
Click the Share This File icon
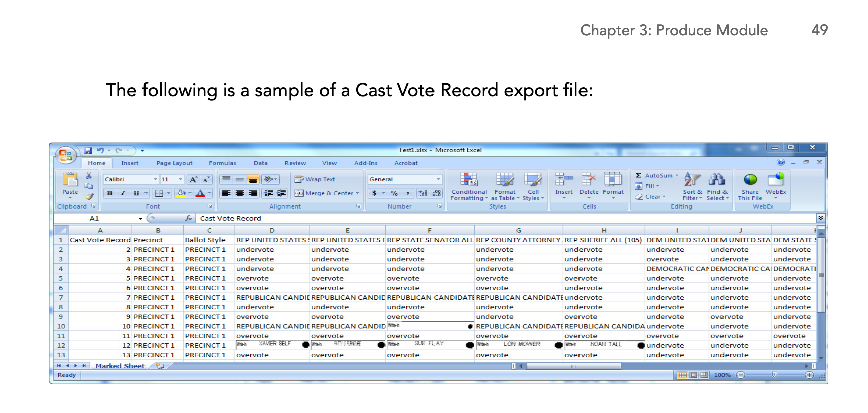click(750, 180)
